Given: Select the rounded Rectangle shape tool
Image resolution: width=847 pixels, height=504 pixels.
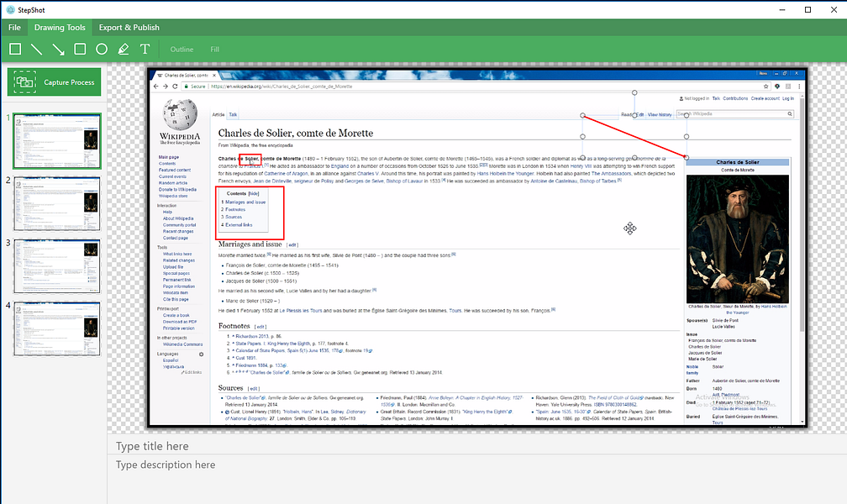Looking at the screenshot, I should point(80,50).
